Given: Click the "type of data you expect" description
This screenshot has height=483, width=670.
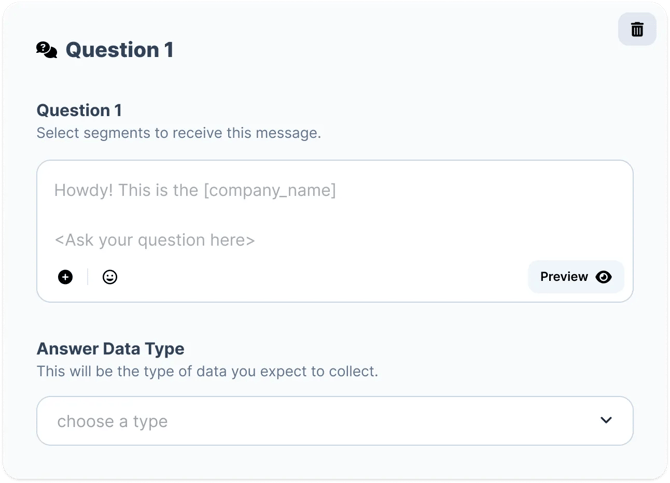Looking at the screenshot, I should pos(207,371).
